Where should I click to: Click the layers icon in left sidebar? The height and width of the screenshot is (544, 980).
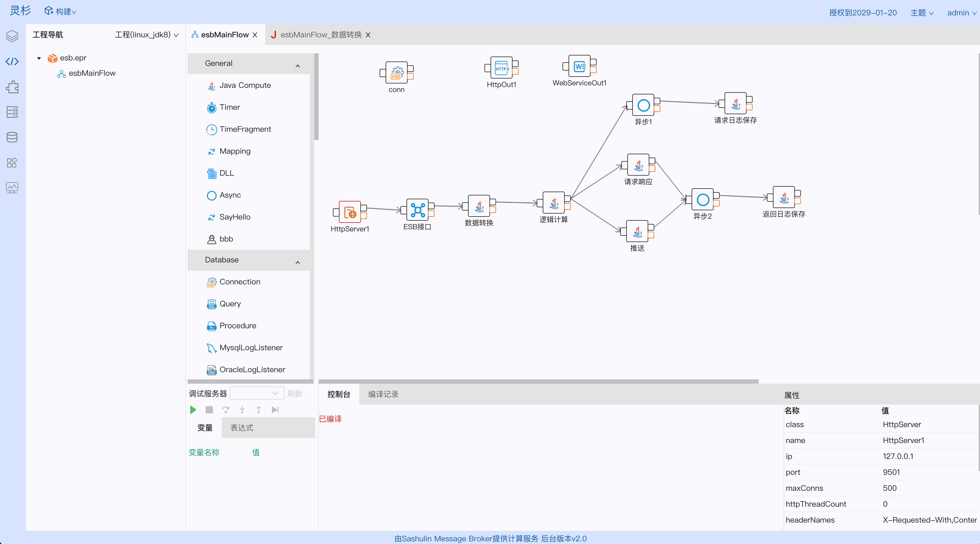(12, 36)
